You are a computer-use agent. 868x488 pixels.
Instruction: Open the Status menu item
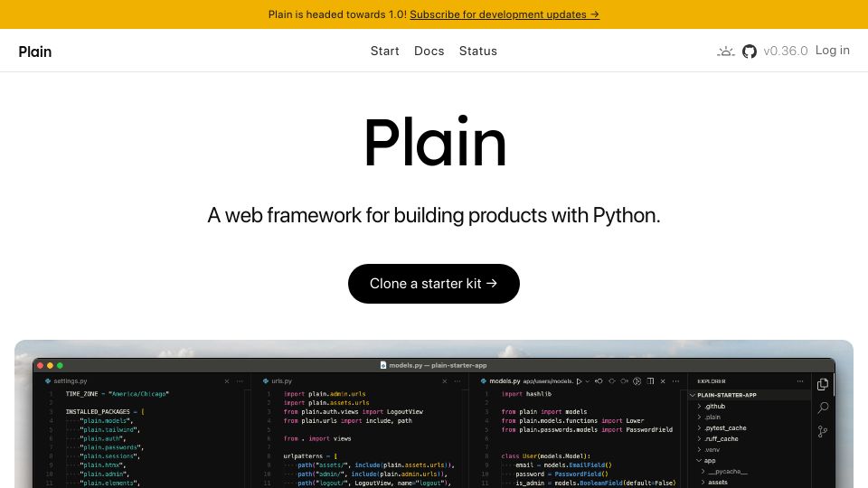(x=478, y=51)
